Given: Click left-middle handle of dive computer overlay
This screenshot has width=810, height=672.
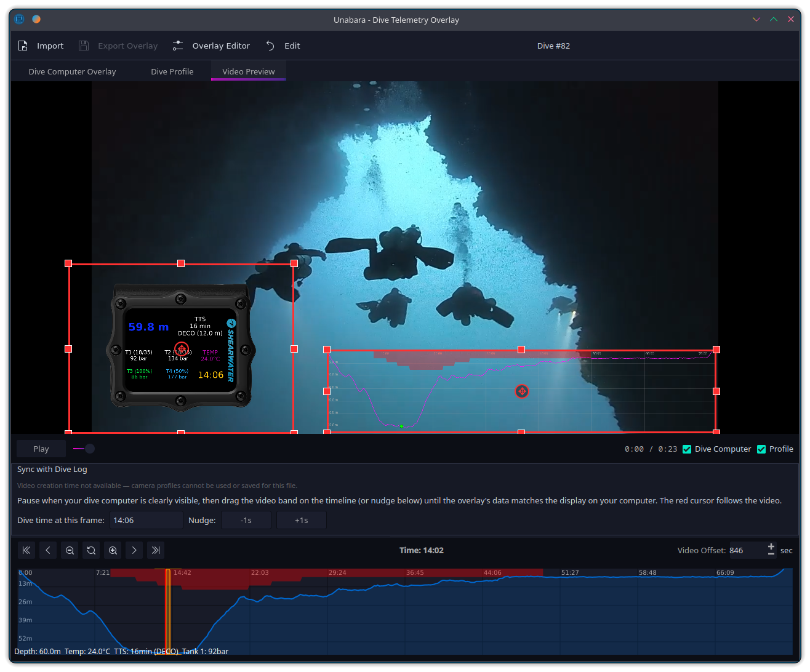Looking at the screenshot, I should [68, 349].
